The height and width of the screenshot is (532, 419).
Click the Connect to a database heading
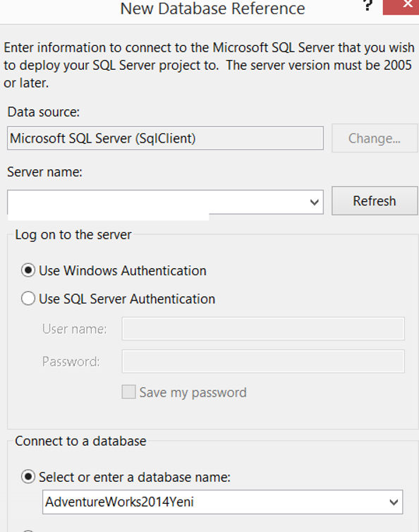click(x=80, y=441)
